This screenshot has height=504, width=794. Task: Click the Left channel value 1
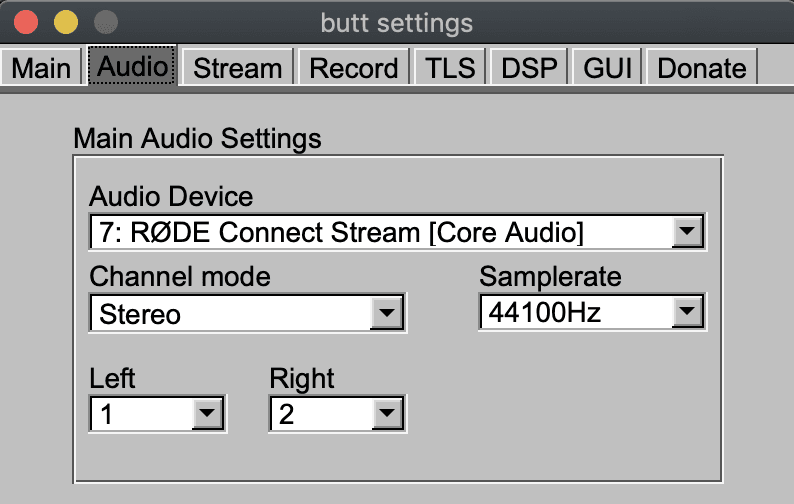140,413
